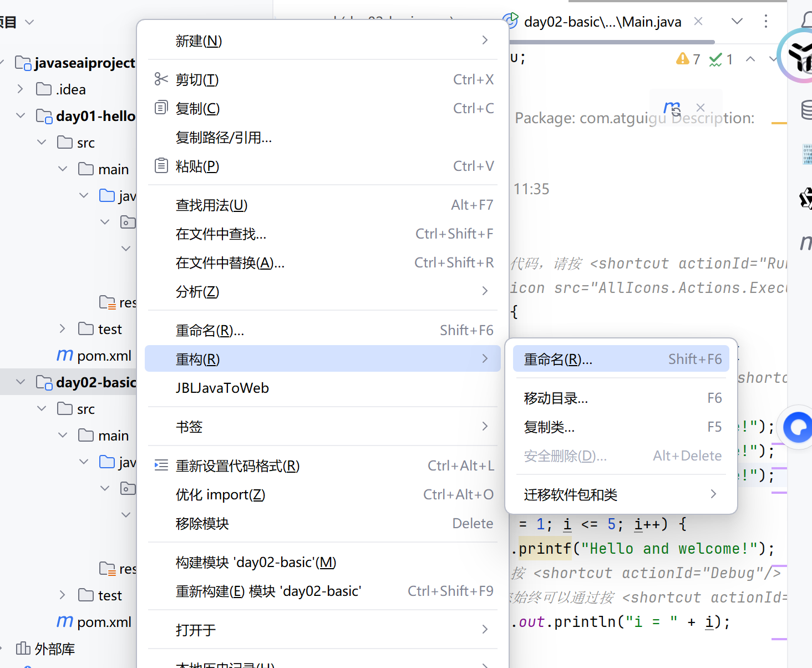Click the Maven reload floating icon
This screenshot has width=812, height=668.
pyautogui.click(x=672, y=107)
